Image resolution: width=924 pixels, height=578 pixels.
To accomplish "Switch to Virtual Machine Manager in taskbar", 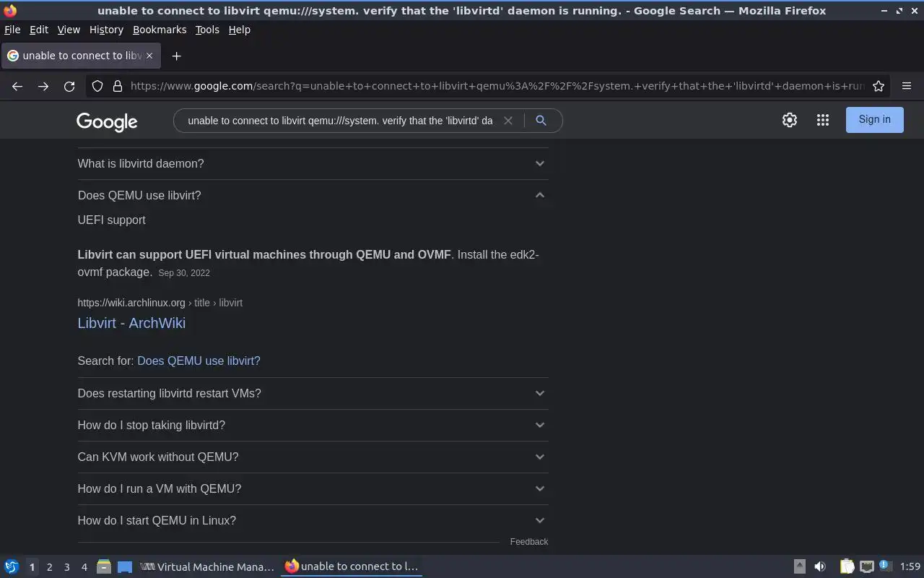I will click(x=208, y=566).
